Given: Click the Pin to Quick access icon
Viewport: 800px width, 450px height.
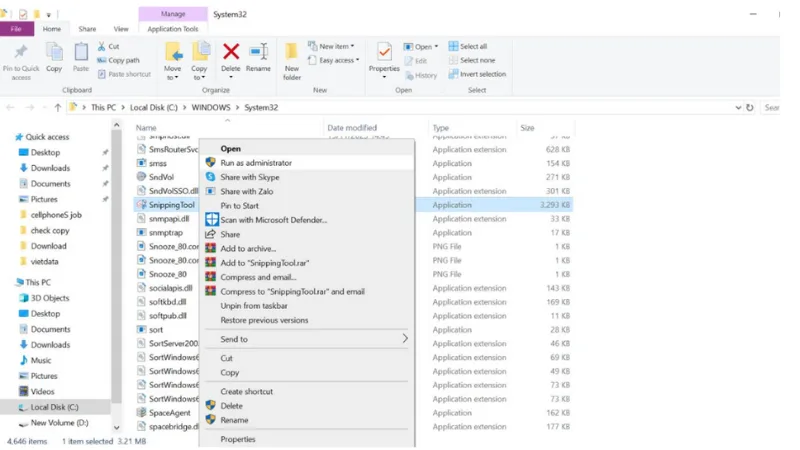Looking at the screenshot, I should 21,52.
